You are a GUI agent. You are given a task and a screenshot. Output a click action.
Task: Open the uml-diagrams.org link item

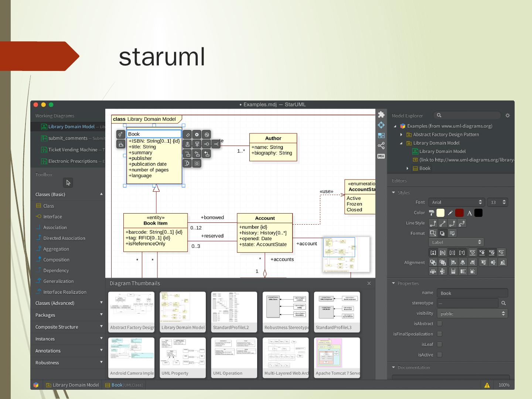pyautogui.click(x=463, y=160)
